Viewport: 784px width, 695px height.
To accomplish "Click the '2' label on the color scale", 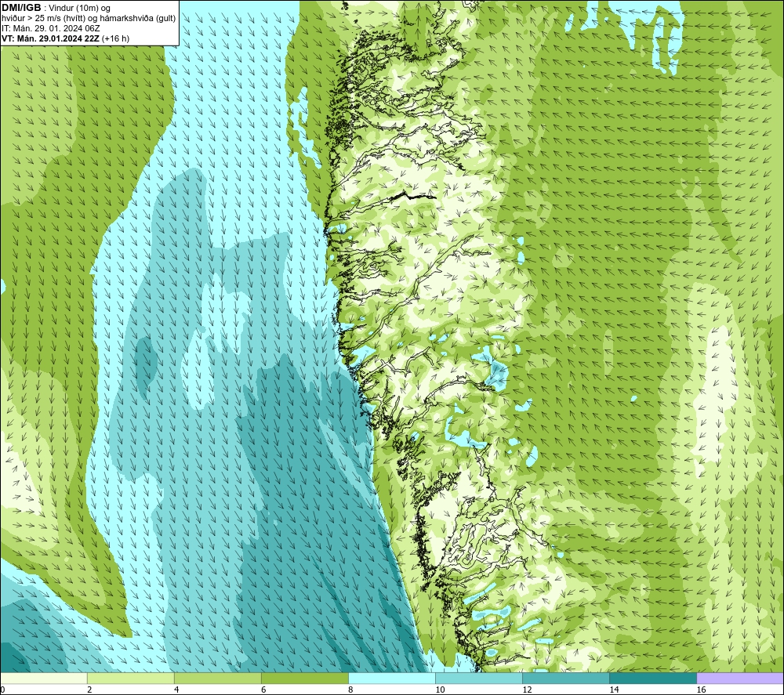I will pyautogui.click(x=89, y=690).
